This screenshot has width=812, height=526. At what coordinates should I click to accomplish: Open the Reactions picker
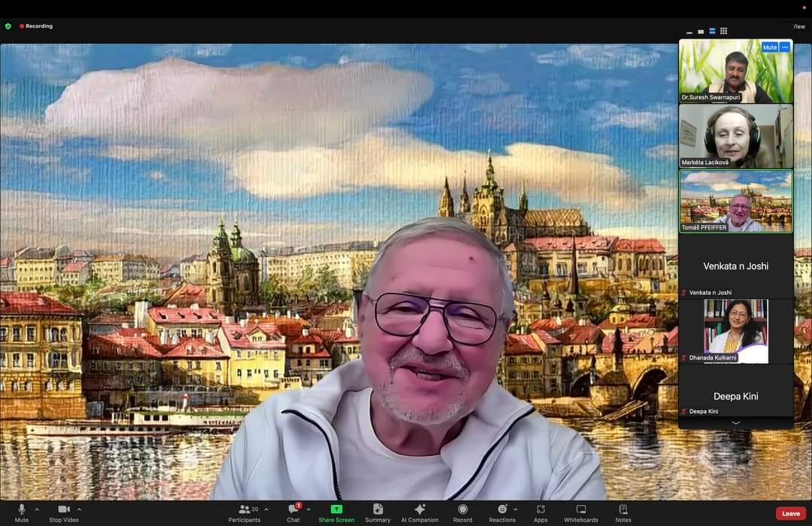click(501, 512)
